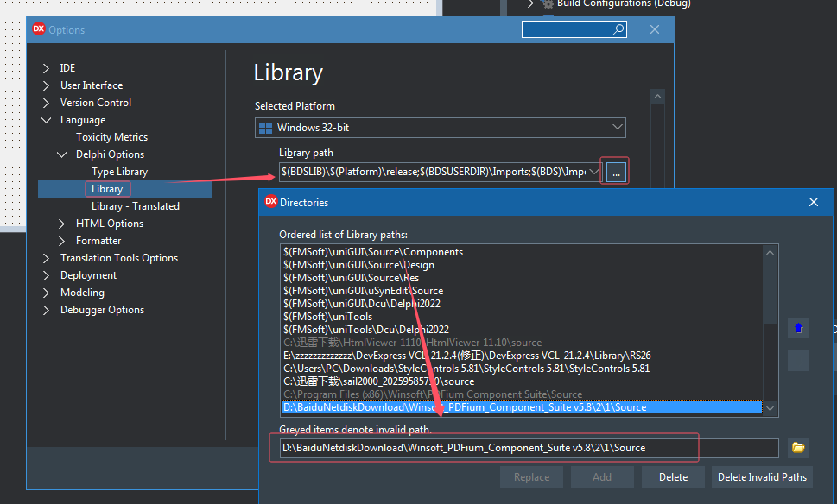Image resolution: width=837 pixels, height=504 pixels.
Task: Select $(FMSoft)\uniGUI\Source\Design path
Action: [358, 265]
